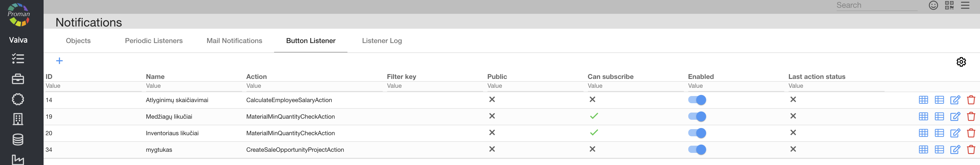
Task: Disable the Atlyginimų skaičiavimai listener toggle
Action: pos(697,100)
